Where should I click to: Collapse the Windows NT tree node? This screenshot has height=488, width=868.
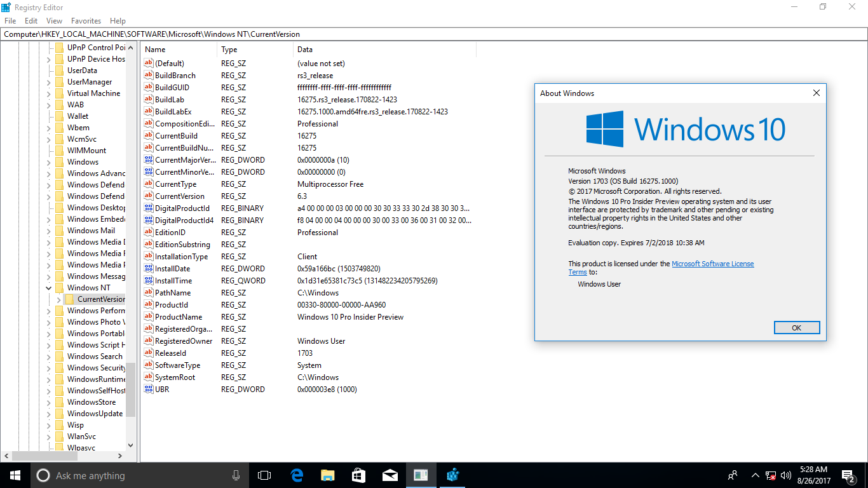pos(49,288)
